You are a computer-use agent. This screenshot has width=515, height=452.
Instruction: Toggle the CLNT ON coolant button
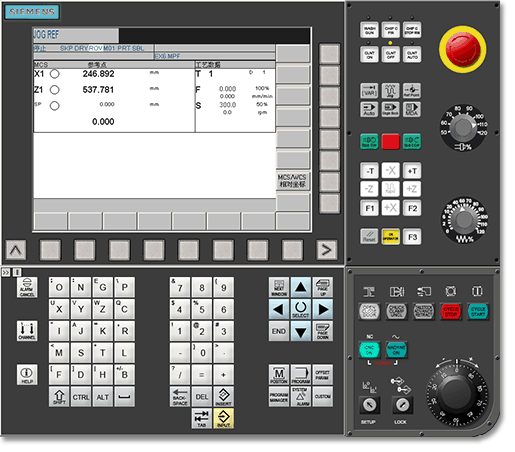[369, 55]
